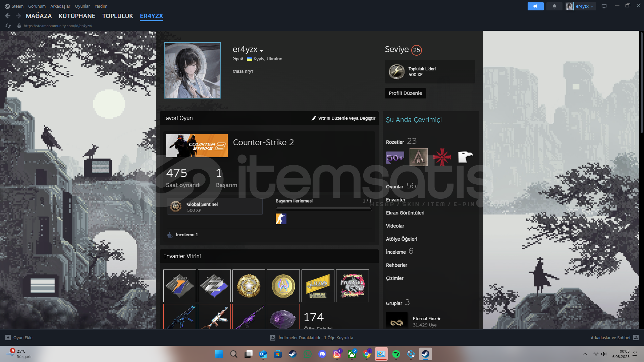644x362 pixels.
Task: Click Vitrini Düzenle veya Değiştir
Action: [343, 118]
